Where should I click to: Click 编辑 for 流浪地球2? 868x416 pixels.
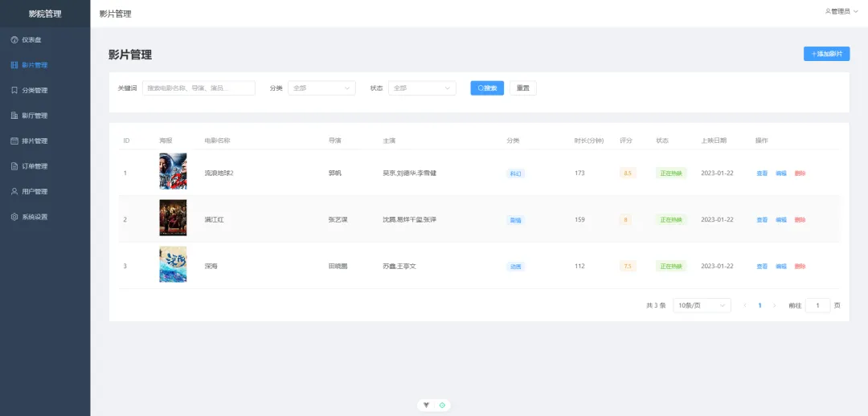coord(781,173)
